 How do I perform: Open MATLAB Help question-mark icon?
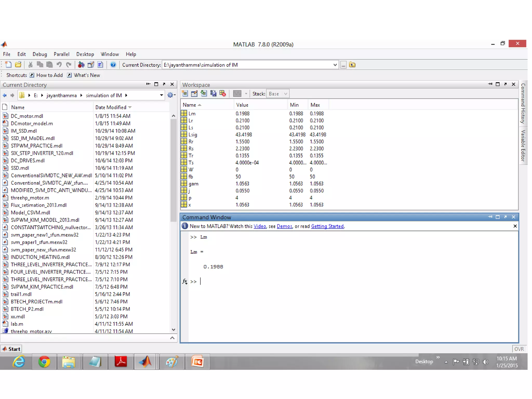tap(113, 65)
